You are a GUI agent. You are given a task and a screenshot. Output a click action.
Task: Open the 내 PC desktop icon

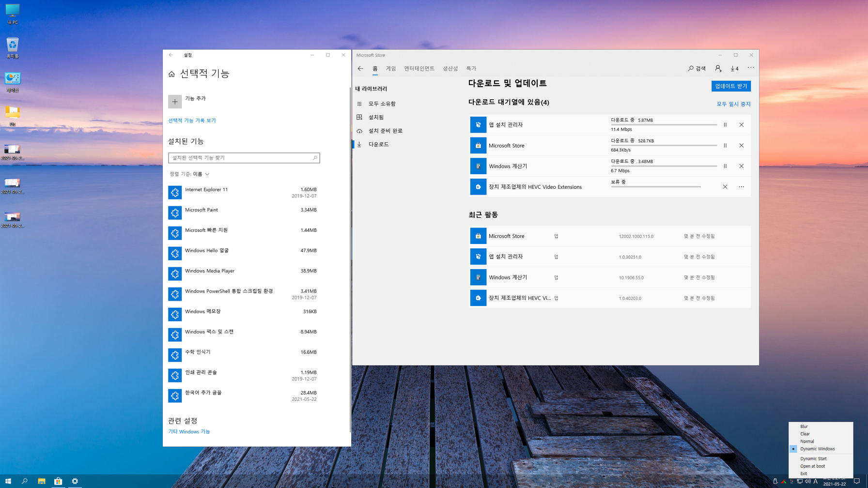click(x=13, y=14)
